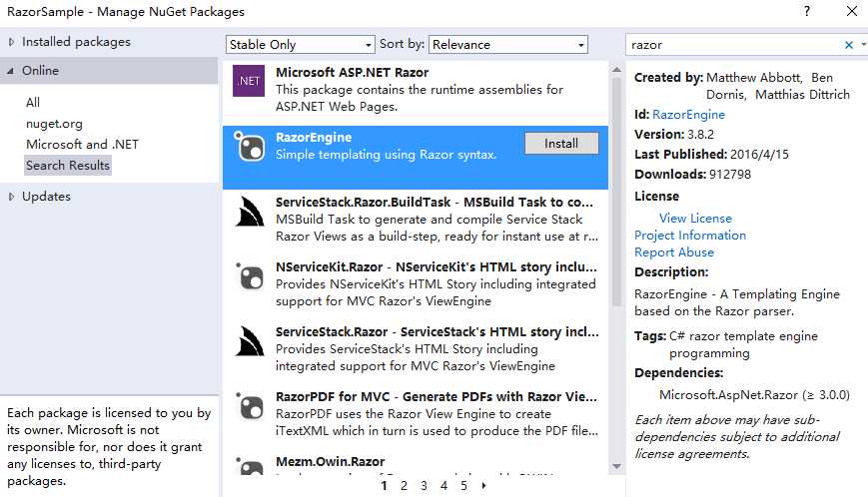Screen dimensions: 868x497
Task: Click the RazorPDF for MVC package icon
Action: [x=251, y=406]
